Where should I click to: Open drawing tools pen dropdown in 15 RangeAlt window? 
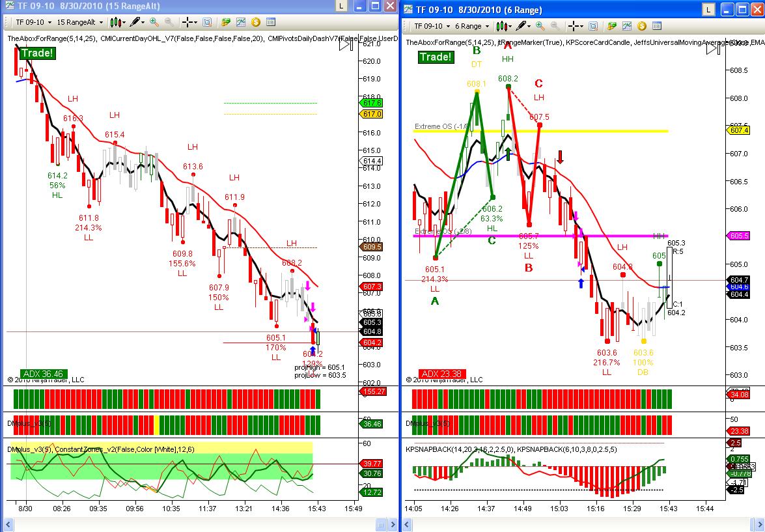click(137, 22)
